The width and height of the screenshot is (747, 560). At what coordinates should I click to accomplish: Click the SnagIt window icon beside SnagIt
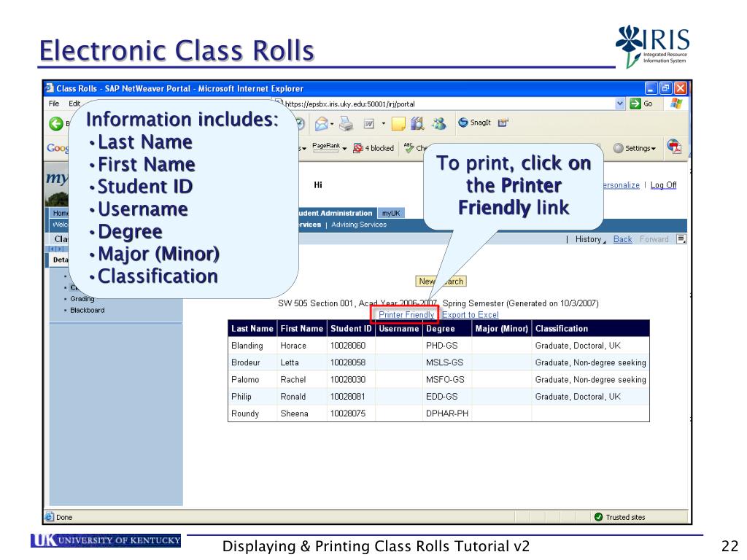503,122
